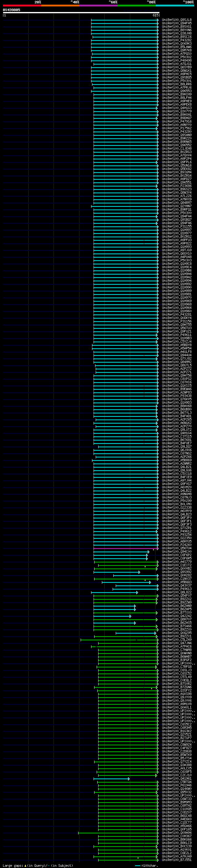Select hit label UniRef100_Q0H282
Screen dimensions: 197x868
(x=176, y=575)
